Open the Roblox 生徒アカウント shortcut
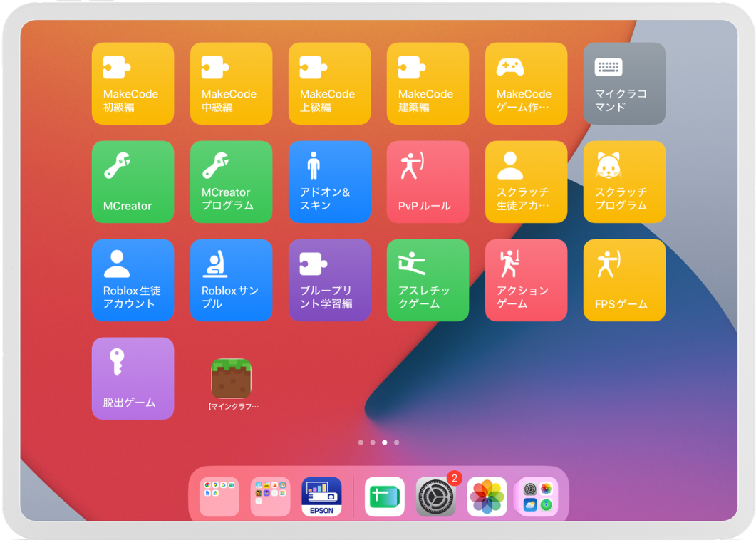The width and height of the screenshot is (756, 540). 133,280
